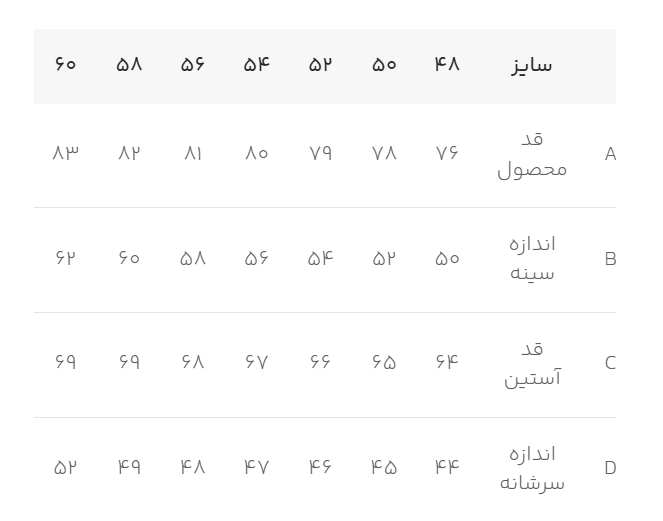Click size 60 column header
Image resolution: width=663 pixels, height=521 pixels.
[66, 65]
